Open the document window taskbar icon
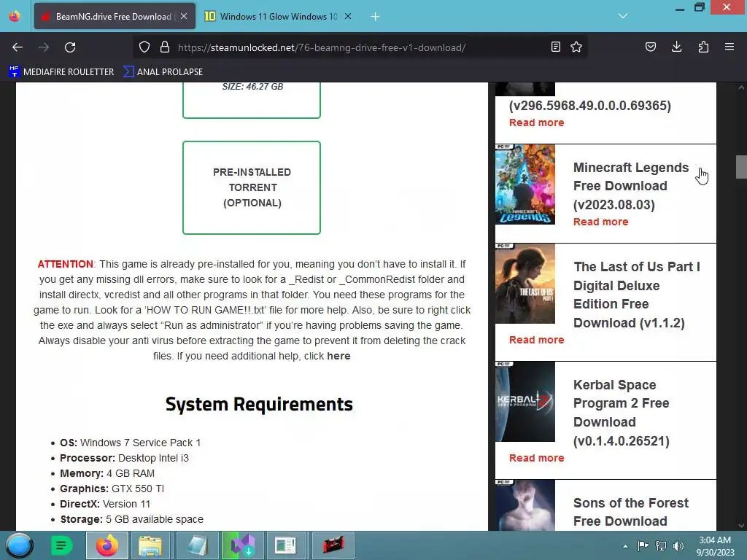The width and height of the screenshot is (747, 560). [286, 545]
